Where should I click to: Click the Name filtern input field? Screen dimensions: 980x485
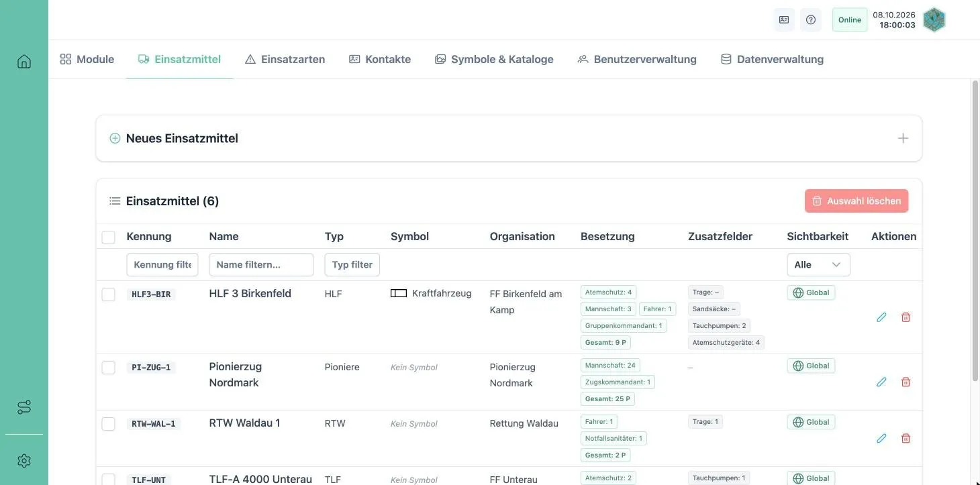coord(261,264)
